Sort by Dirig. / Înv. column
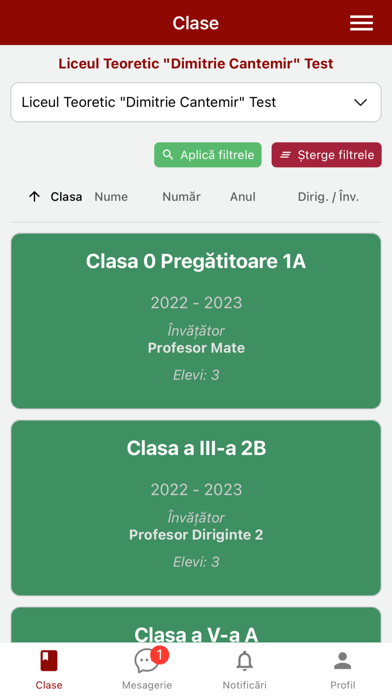Screen dimensions: 392x696 pyautogui.click(x=328, y=197)
